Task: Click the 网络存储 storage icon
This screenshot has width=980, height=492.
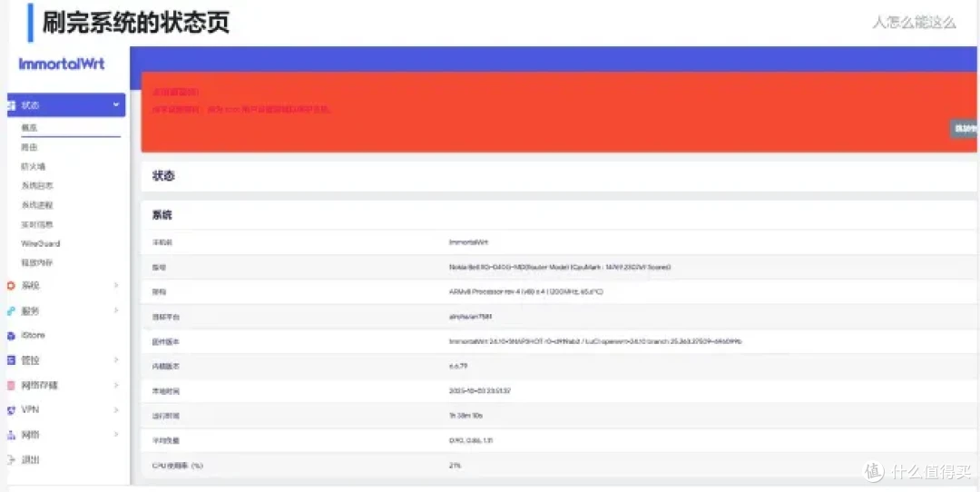Action: pos(11,385)
